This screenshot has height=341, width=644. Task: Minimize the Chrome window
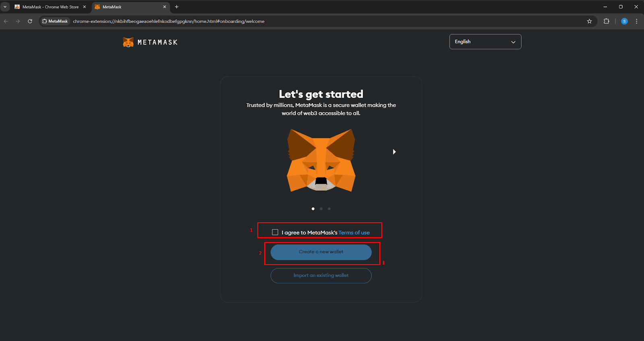[x=605, y=7]
